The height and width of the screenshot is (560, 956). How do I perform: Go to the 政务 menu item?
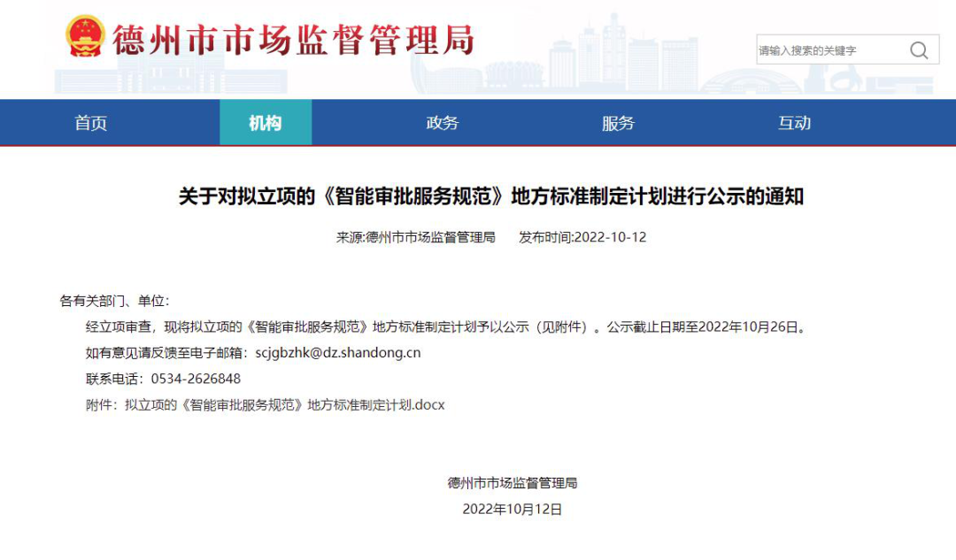[x=442, y=123]
